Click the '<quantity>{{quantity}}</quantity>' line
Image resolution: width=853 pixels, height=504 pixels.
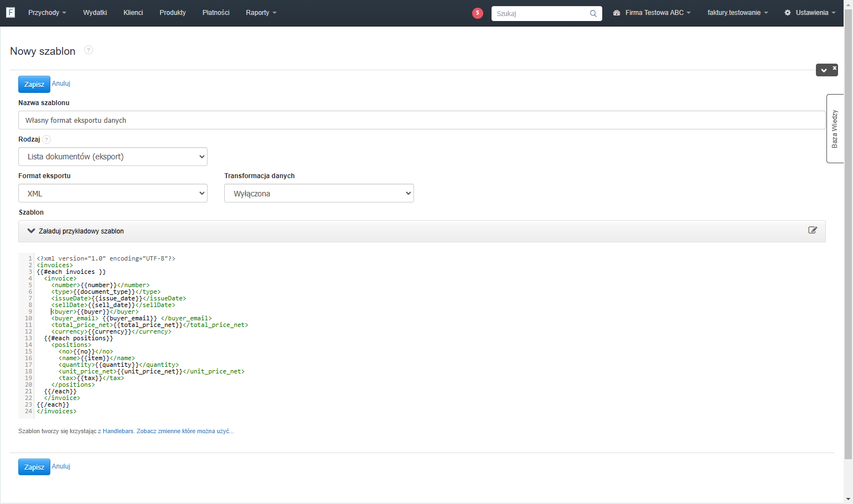(119, 365)
